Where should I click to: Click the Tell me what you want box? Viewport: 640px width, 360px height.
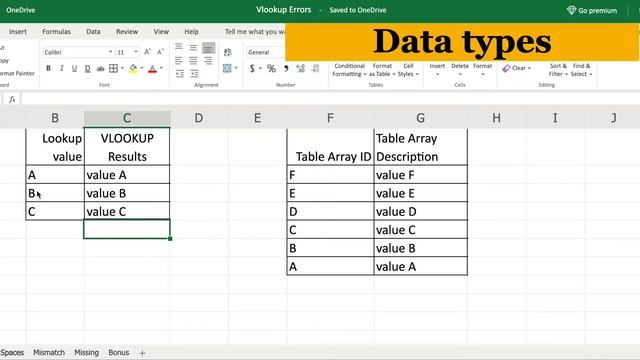click(255, 31)
